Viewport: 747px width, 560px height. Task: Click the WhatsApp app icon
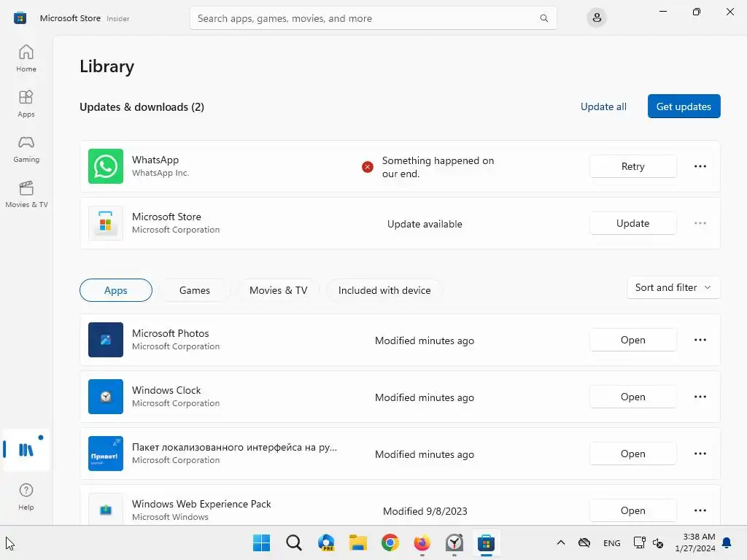[x=106, y=166]
